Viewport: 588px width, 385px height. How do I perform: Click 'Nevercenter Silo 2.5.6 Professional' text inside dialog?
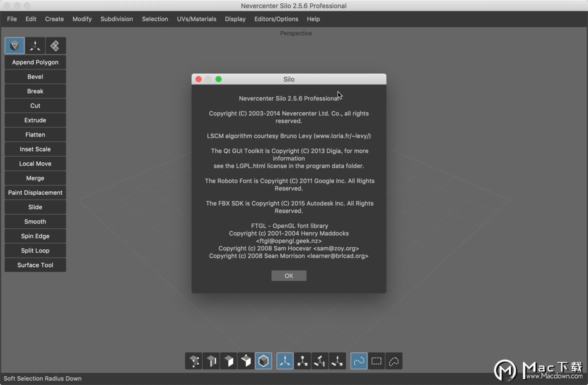(x=289, y=98)
